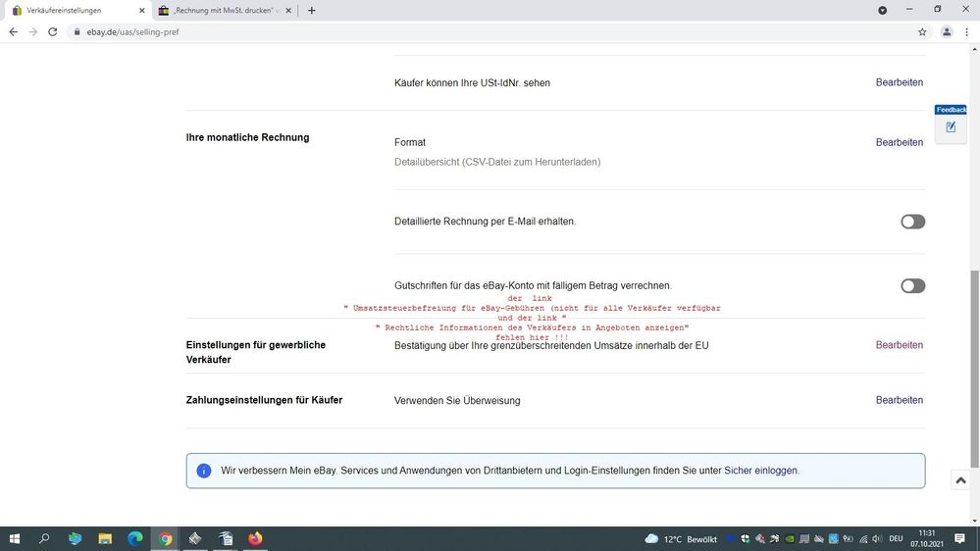Open the weather widget showing 12°C Bewölkt

pos(681,539)
